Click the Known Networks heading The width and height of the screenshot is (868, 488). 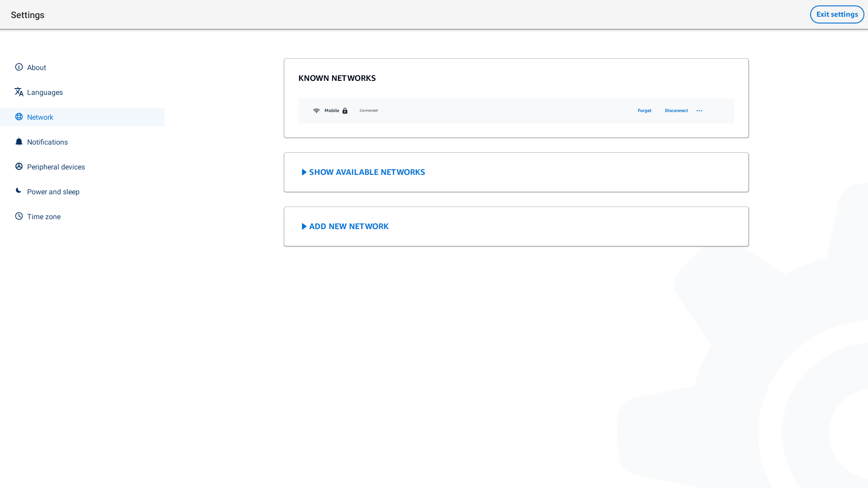[x=337, y=78]
